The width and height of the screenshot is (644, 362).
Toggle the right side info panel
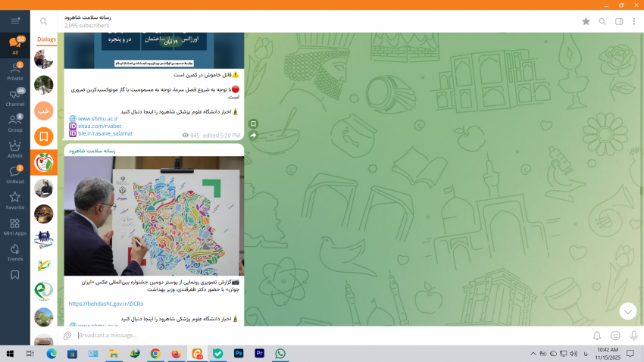(619, 21)
